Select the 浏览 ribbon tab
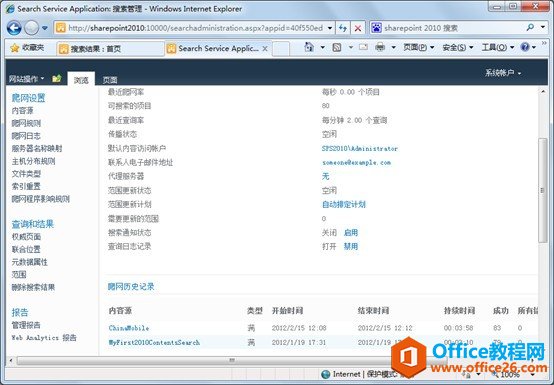The width and height of the screenshot is (554, 385). click(x=81, y=80)
